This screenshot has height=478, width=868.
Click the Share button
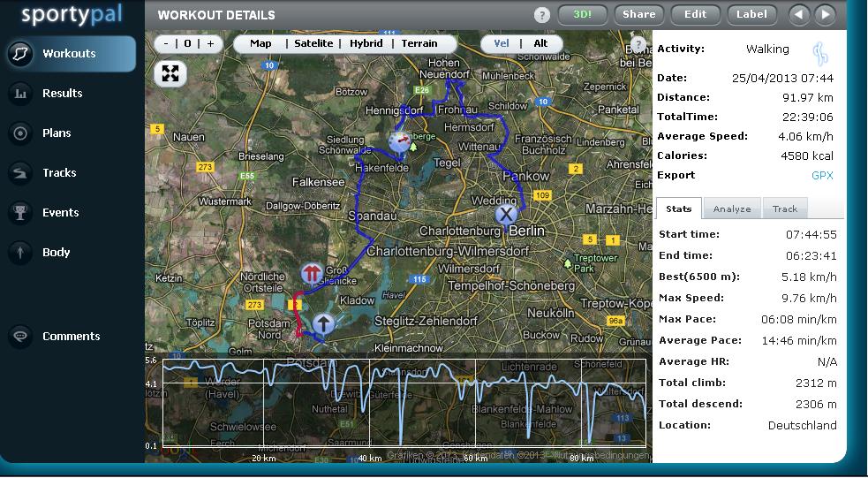pos(638,14)
